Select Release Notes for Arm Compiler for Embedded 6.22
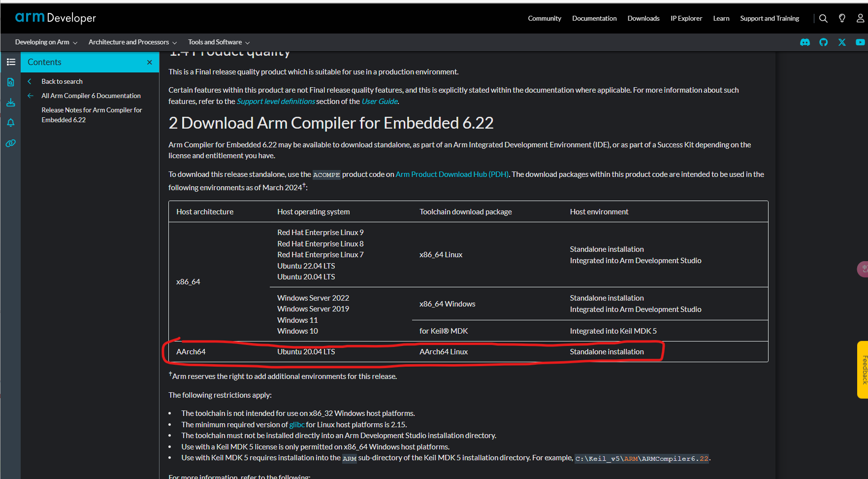The height and width of the screenshot is (479, 868). (x=92, y=115)
